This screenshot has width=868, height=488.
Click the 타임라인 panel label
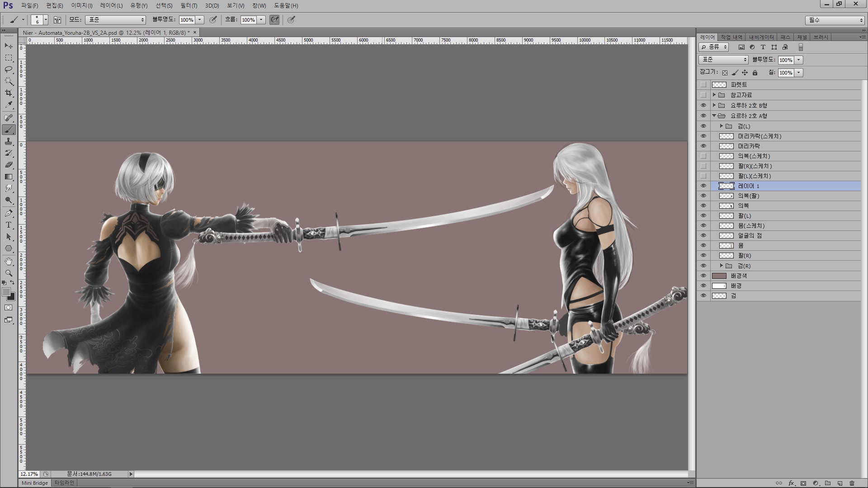(x=64, y=483)
